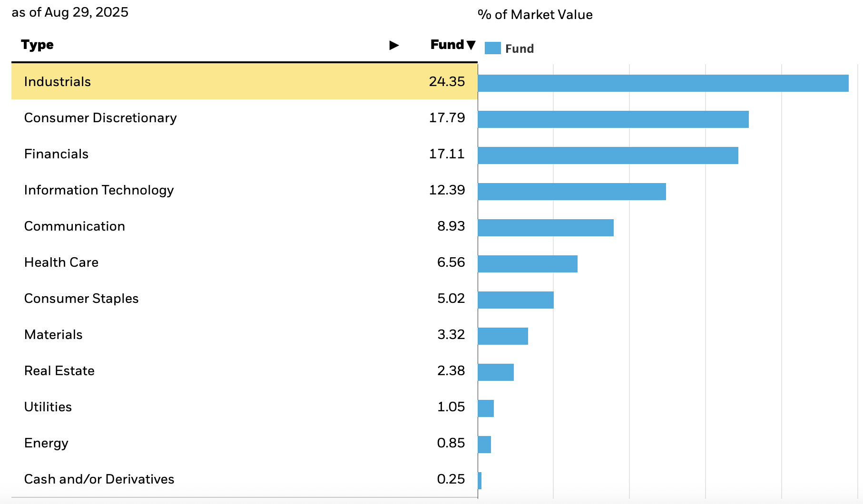Select the highlighted Industrials row
The height and width of the screenshot is (504, 863).
click(244, 82)
